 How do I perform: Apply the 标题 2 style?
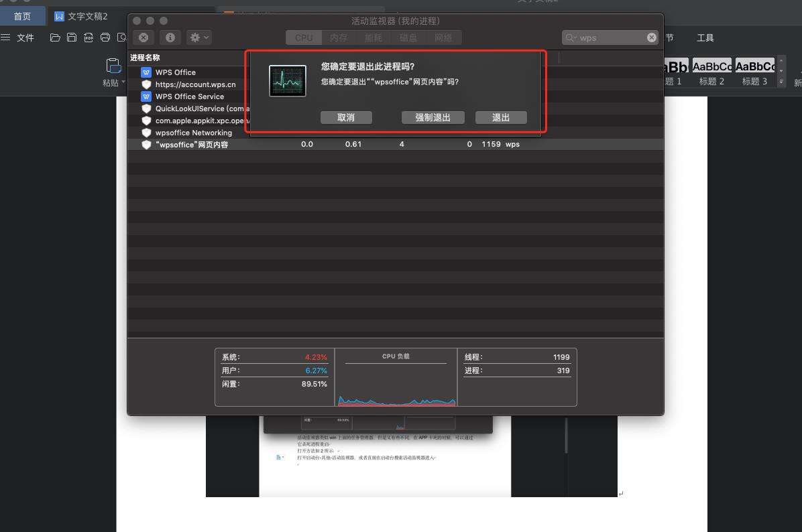click(711, 72)
